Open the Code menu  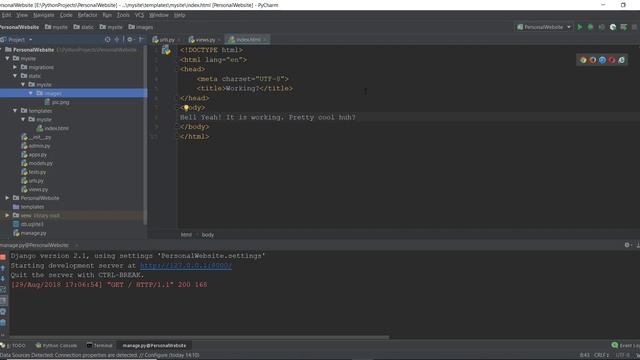point(66,15)
